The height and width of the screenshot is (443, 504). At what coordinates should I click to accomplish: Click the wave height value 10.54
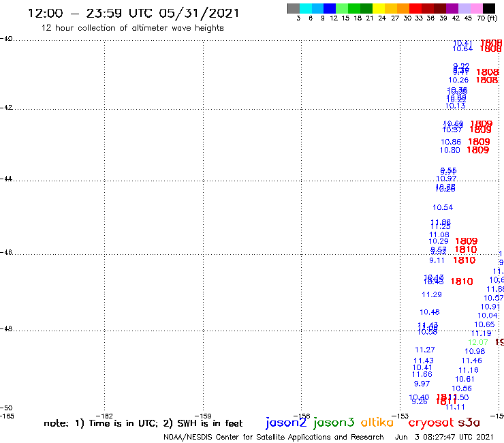coord(443,207)
